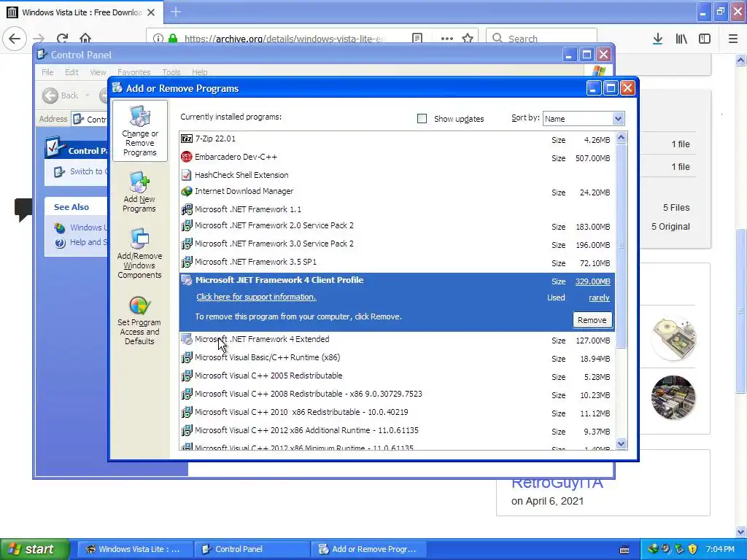747x560 pixels.
Task: Open Firefox page actions ellipsis
Action: [447, 39]
